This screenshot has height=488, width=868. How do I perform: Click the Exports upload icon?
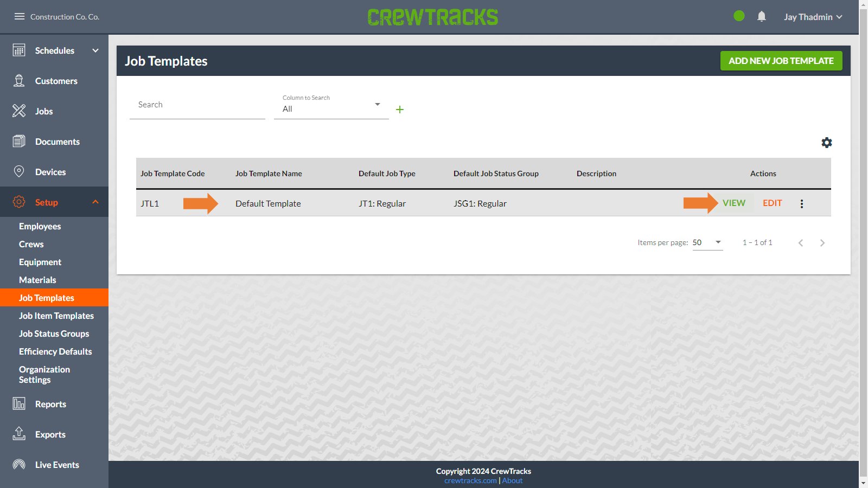tap(19, 434)
